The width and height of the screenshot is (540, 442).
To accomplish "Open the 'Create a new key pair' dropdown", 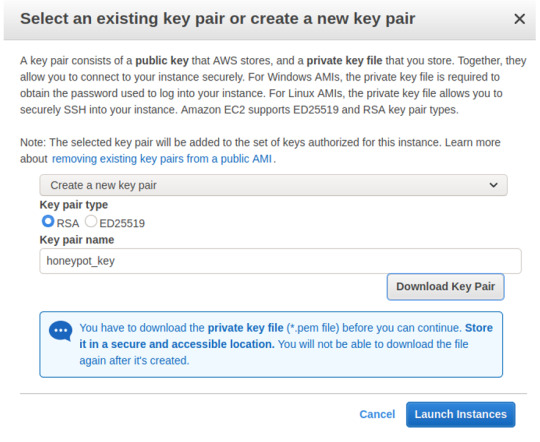I will pyautogui.click(x=273, y=185).
